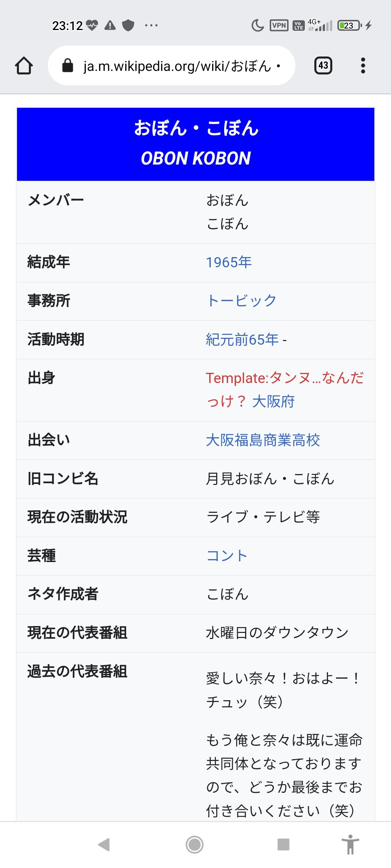Tap the padlock site security icon
391x868 pixels.
[68, 66]
